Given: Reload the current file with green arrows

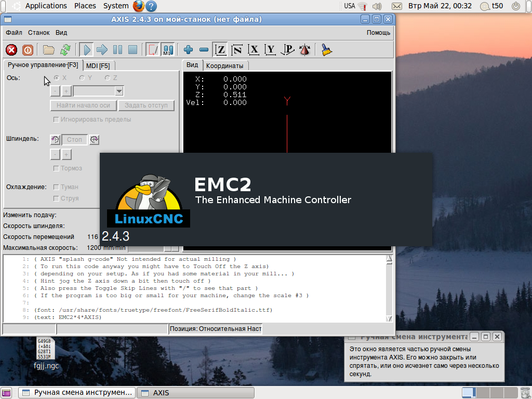Looking at the screenshot, I should pos(65,50).
